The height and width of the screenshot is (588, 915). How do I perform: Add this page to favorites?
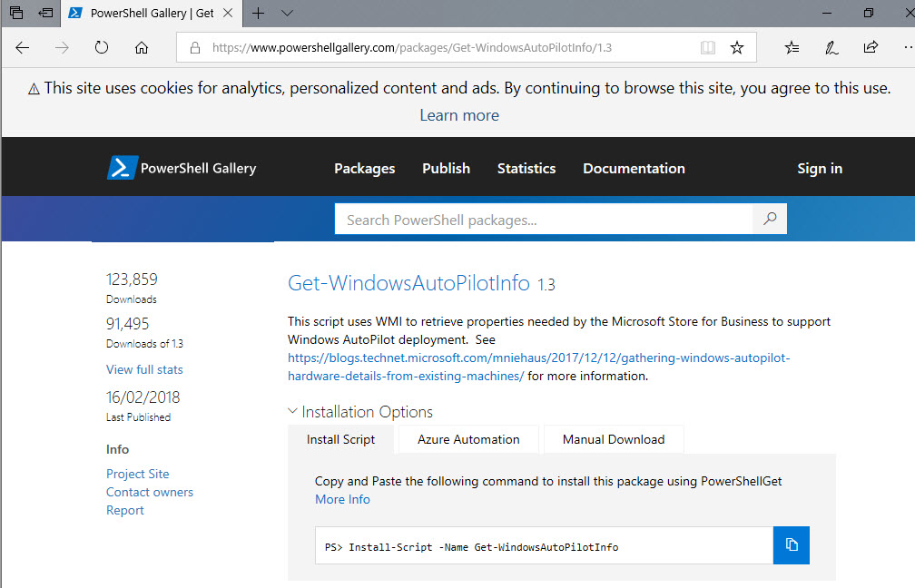(737, 47)
